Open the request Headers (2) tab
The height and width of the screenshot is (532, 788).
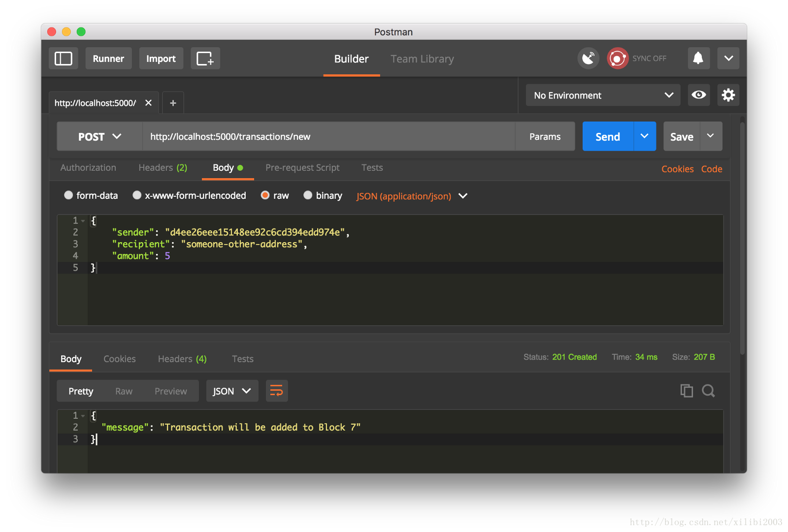163,168
